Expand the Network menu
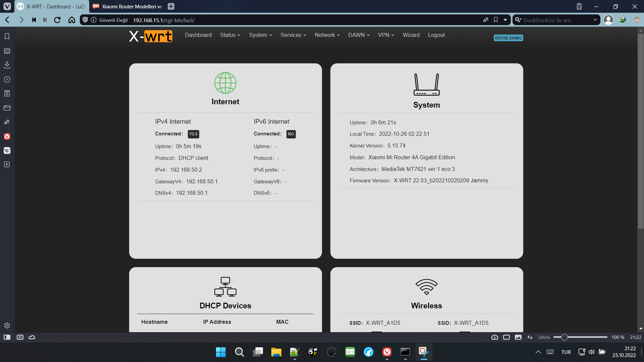644x362 pixels. click(x=327, y=35)
